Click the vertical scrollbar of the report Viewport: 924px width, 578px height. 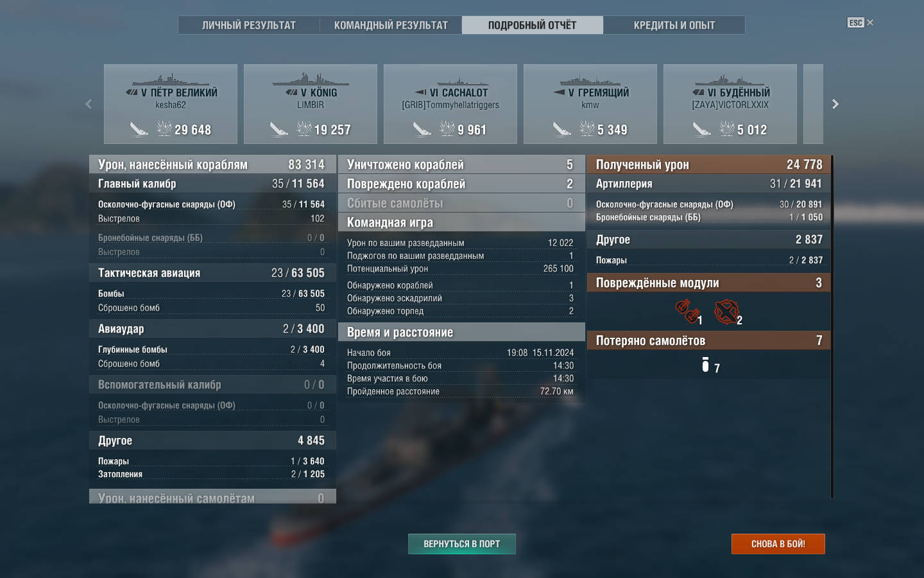pyautogui.click(x=832, y=326)
